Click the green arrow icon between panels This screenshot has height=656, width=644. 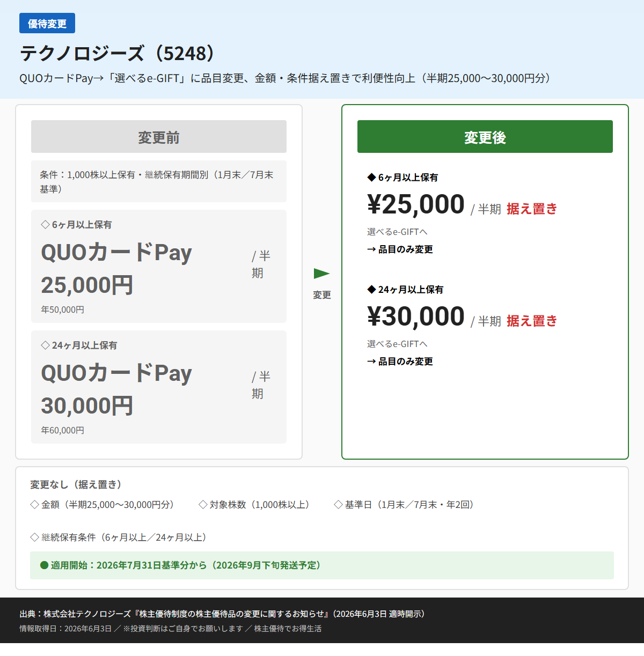click(321, 274)
